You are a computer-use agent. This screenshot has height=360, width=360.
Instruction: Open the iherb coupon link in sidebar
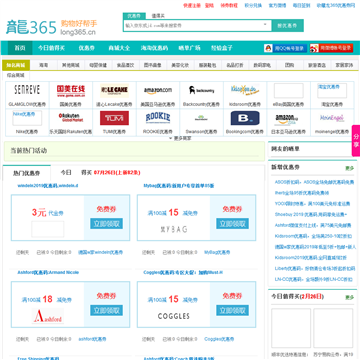click(x=302, y=193)
